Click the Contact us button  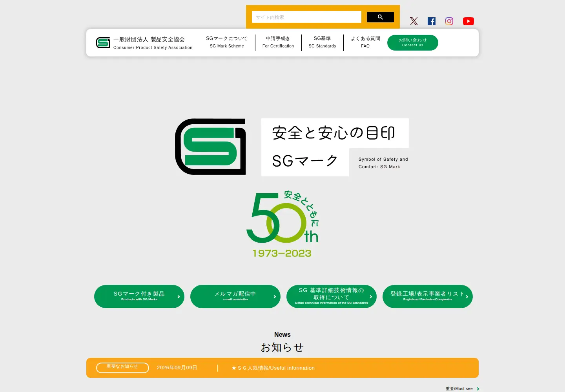pyautogui.click(x=413, y=43)
